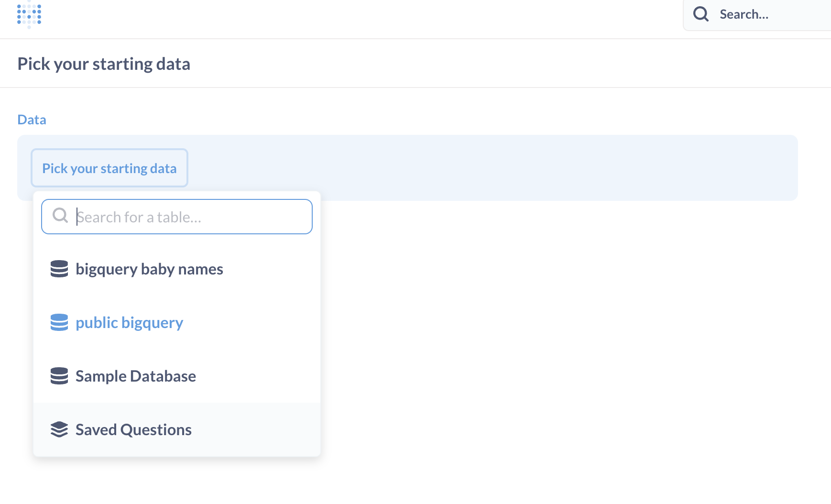Click the database icon beside Sample Database

click(59, 376)
